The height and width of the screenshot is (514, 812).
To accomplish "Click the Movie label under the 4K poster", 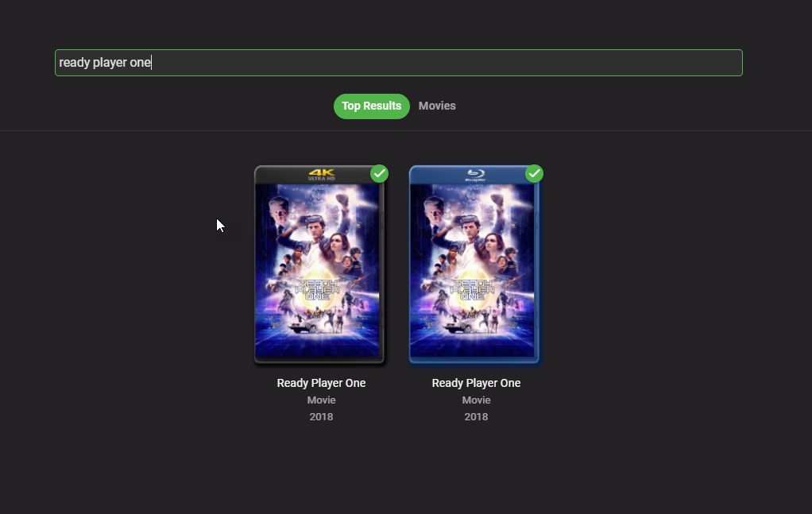I will [321, 400].
